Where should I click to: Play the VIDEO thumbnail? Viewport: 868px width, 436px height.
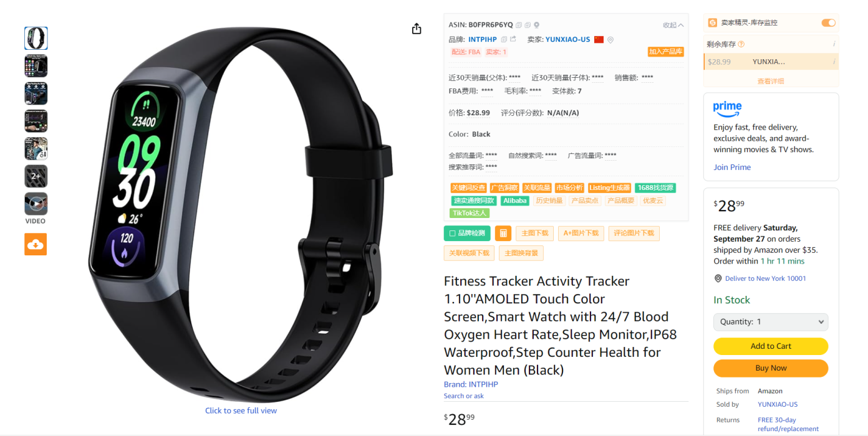click(x=36, y=204)
